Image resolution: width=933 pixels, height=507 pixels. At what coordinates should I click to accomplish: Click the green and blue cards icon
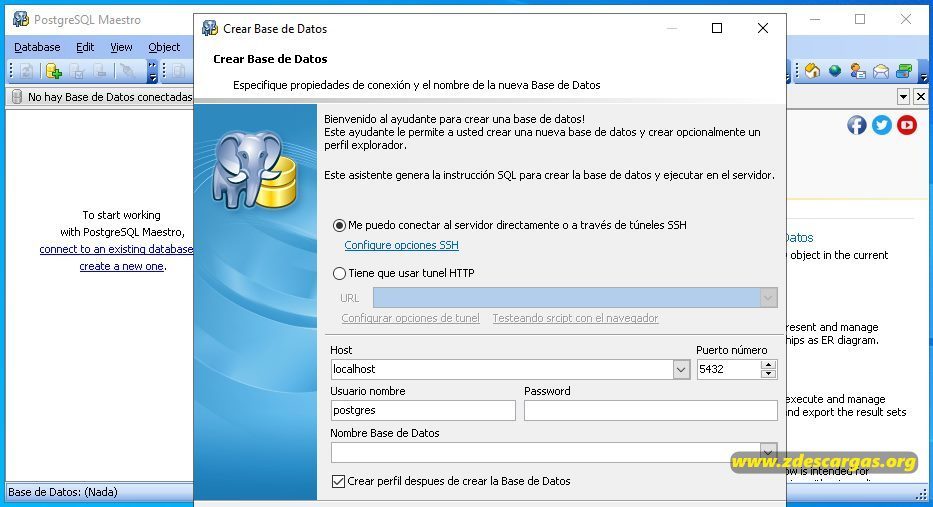(x=904, y=71)
